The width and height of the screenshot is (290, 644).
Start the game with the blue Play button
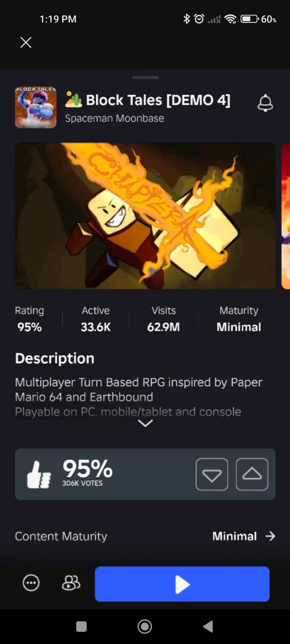[182, 584]
